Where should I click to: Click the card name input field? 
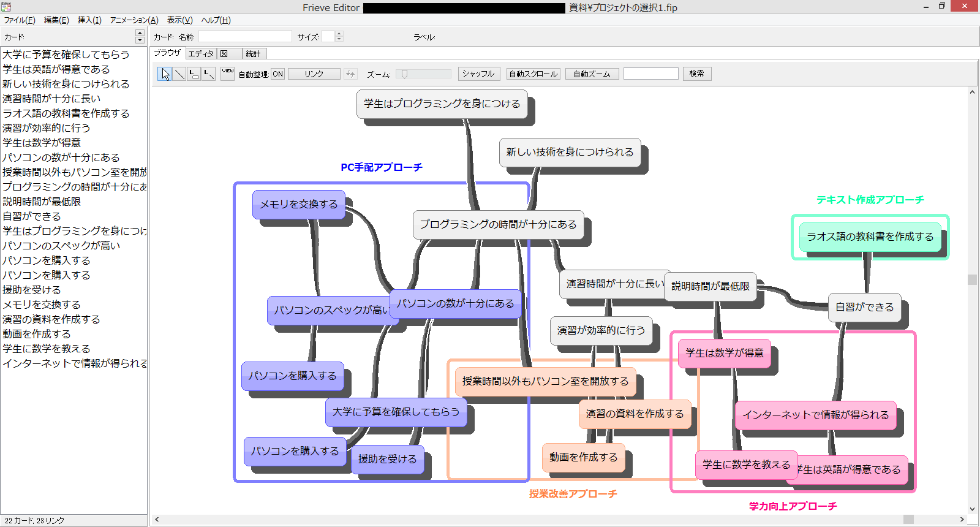(245, 37)
